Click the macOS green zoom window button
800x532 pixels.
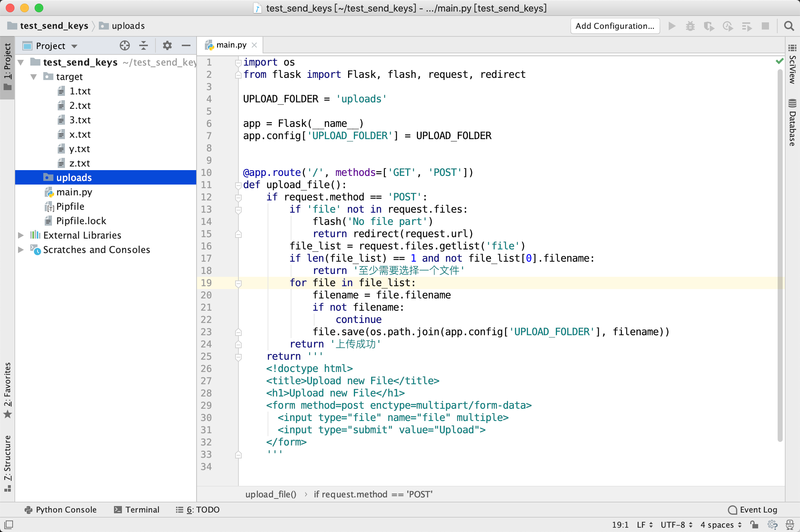pyautogui.click(x=39, y=8)
